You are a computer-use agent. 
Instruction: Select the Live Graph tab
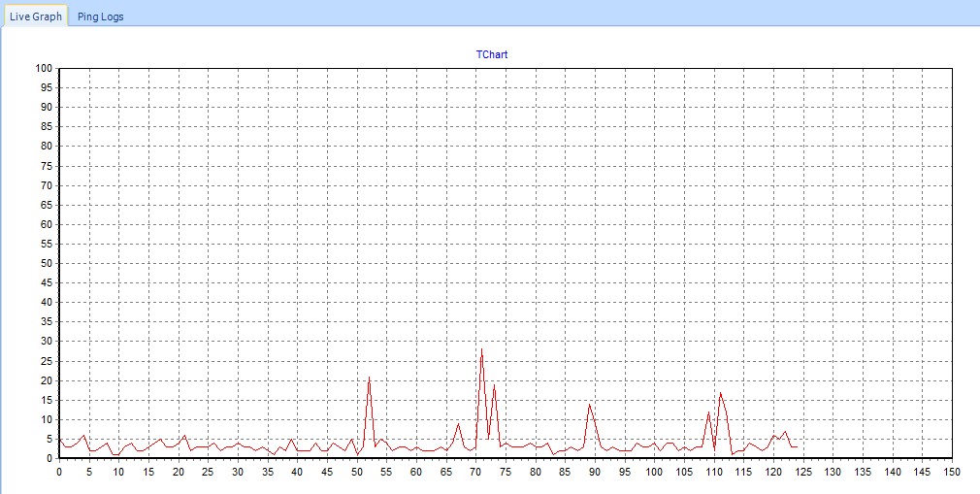pos(36,16)
